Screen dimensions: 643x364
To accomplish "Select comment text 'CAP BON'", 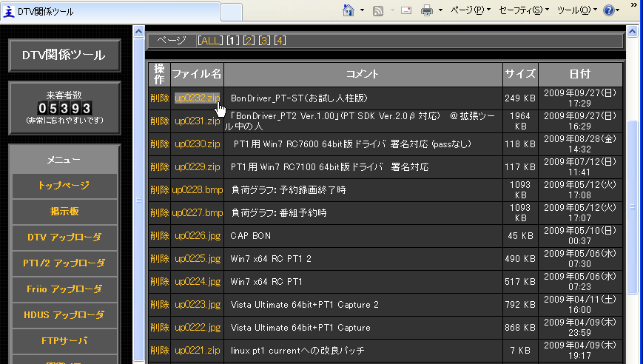I will coord(251,236).
